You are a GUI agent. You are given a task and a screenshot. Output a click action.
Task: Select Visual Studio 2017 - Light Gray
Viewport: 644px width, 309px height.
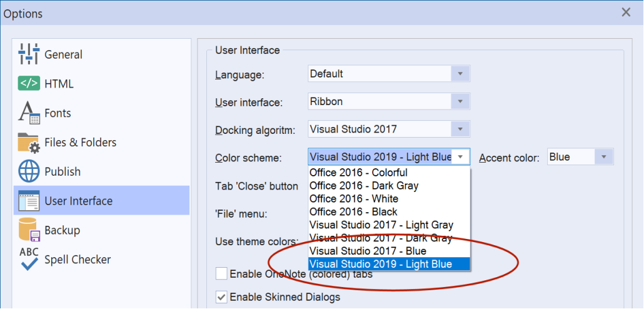(389, 225)
